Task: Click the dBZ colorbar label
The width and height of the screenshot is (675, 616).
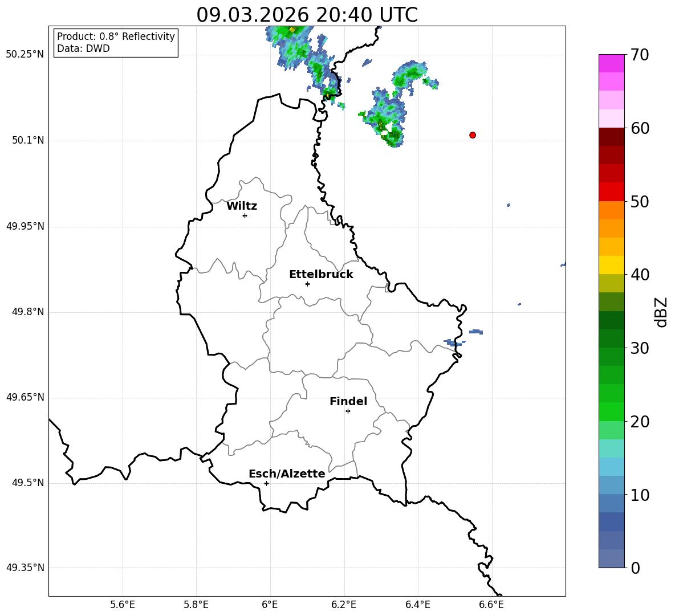Action: coord(661,312)
